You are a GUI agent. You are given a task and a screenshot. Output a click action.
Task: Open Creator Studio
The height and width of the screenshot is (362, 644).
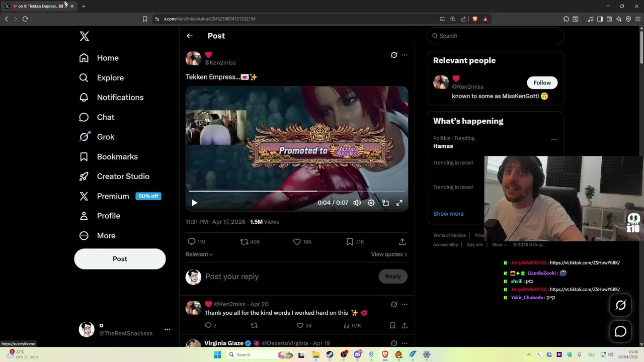click(x=114, y=176)
